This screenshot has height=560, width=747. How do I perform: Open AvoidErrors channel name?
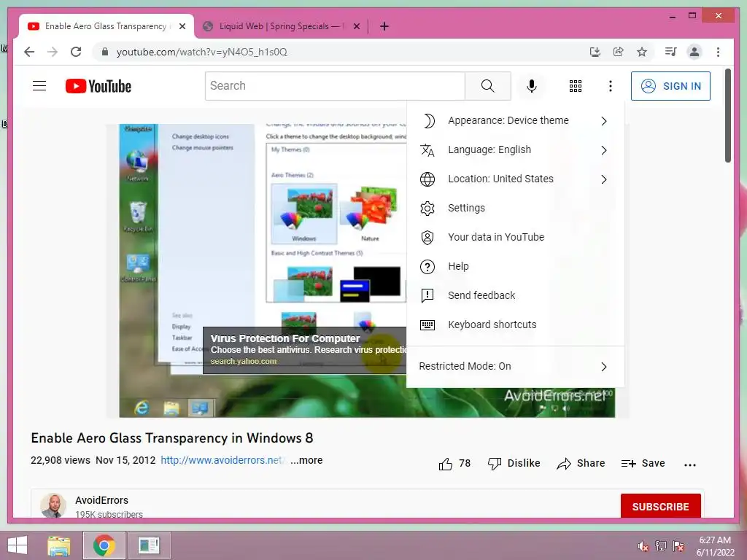click(x=101, y=500)
